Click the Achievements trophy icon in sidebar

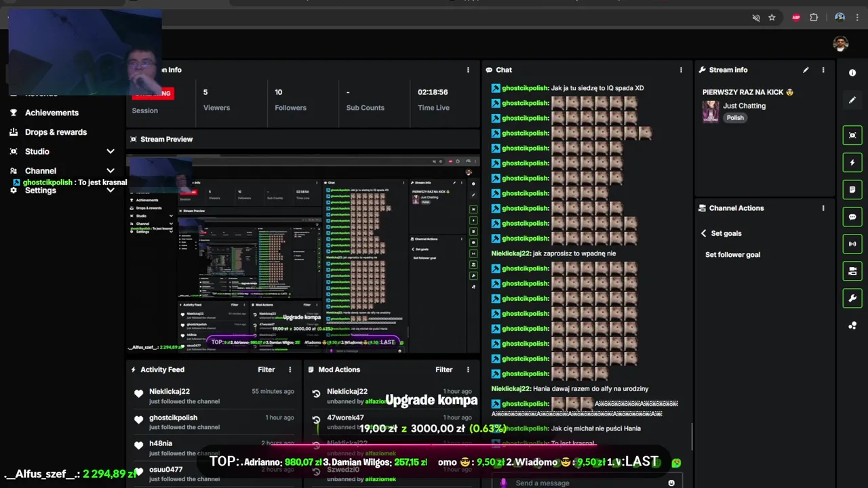[x=14, y=113]
